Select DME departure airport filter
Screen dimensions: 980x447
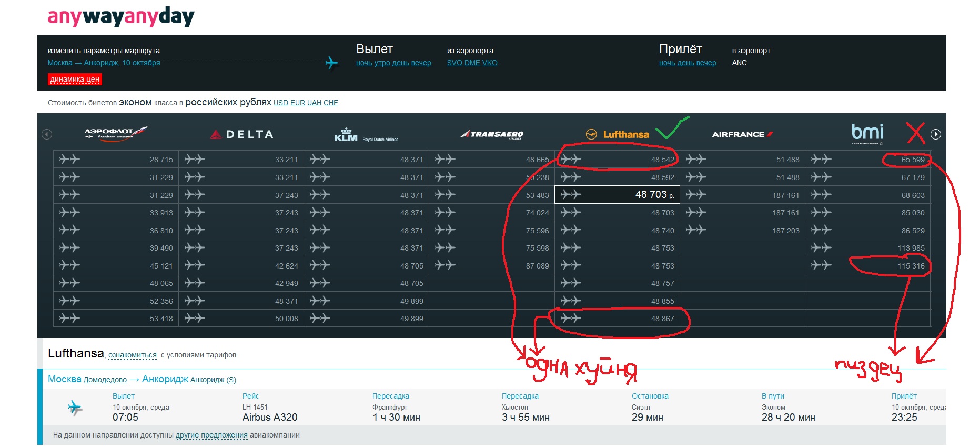(x=472, y=63)
